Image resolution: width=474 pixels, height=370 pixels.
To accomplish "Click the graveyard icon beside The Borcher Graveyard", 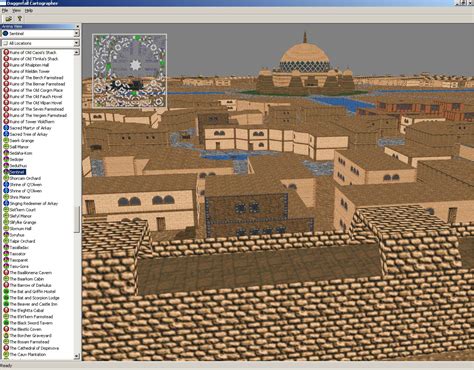I will point(6,336).
